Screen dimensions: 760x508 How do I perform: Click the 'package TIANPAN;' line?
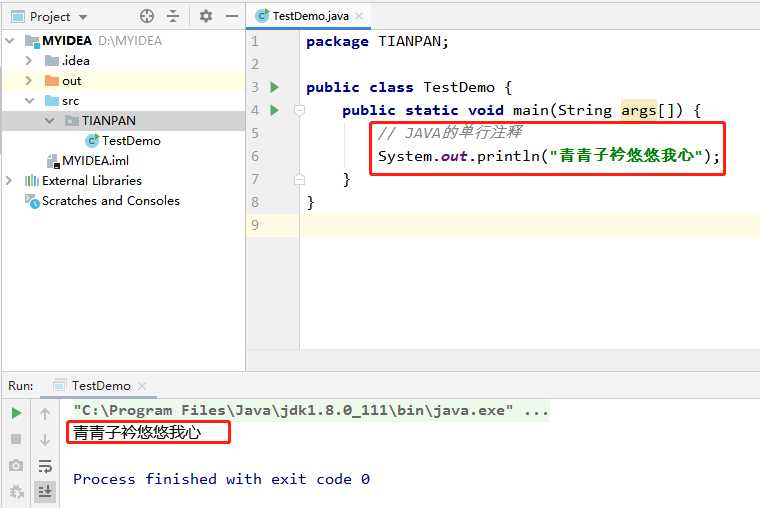pyautogui.click(x=378, y=42)
